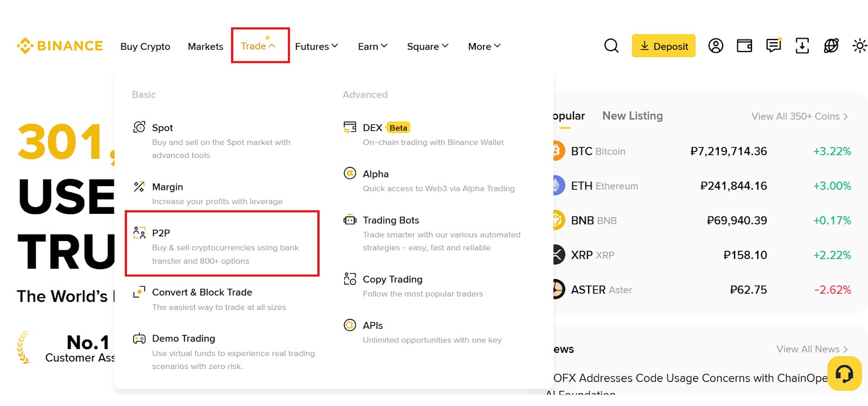Click the Binance logo
The image size is (868, 406).
[60, 46]
